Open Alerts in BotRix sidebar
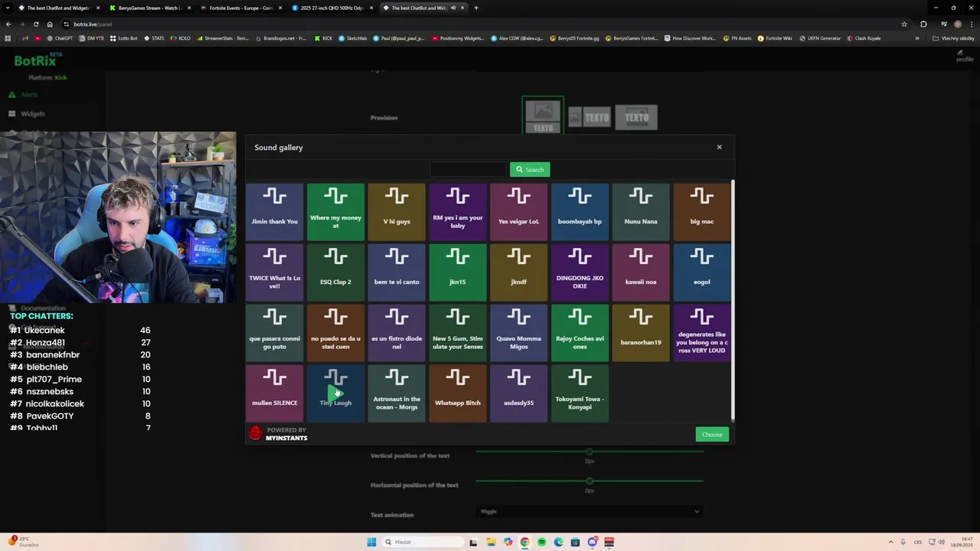Image resolution: width=980 pixels, height=551 pixels. point(29,95)
